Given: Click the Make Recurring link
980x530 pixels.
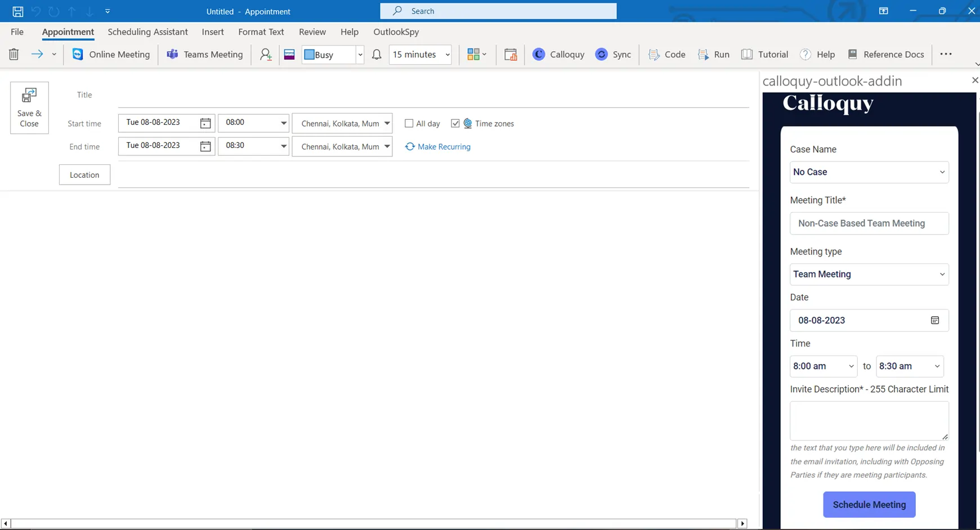Looking at the screenshot, I should [438, 146].
